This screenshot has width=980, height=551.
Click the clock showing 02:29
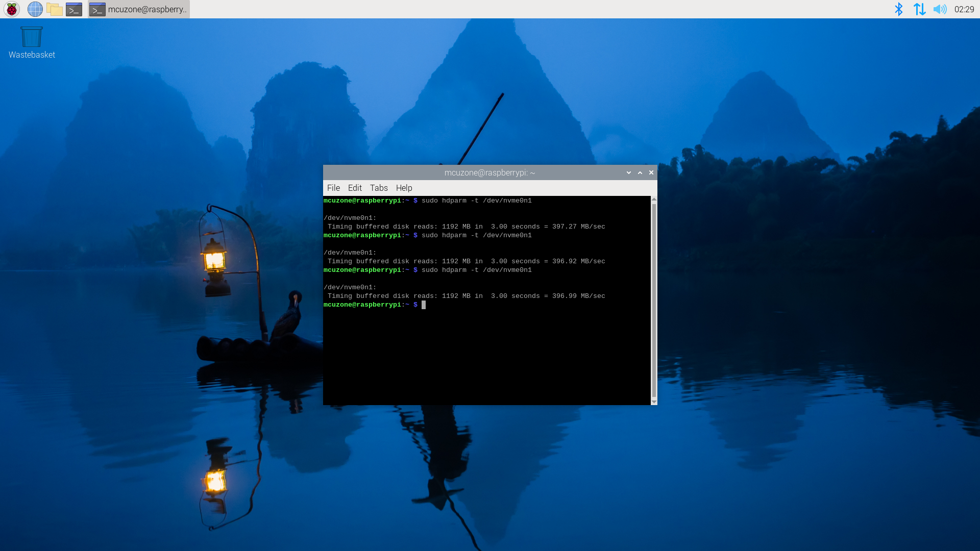tap(964, 9)
